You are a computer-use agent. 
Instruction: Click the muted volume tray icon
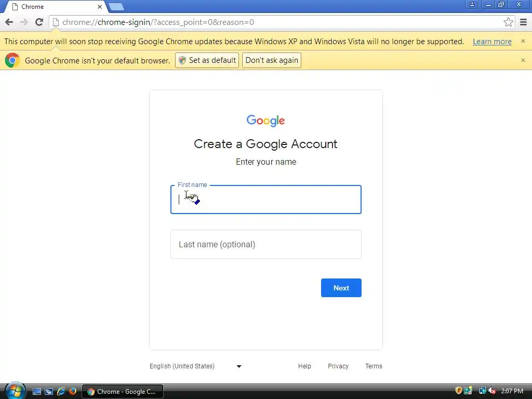coord(492,391)
